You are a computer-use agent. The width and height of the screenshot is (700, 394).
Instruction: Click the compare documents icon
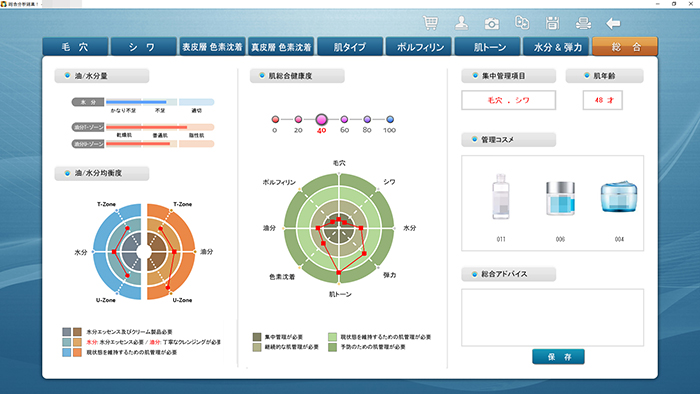(522, 23)
